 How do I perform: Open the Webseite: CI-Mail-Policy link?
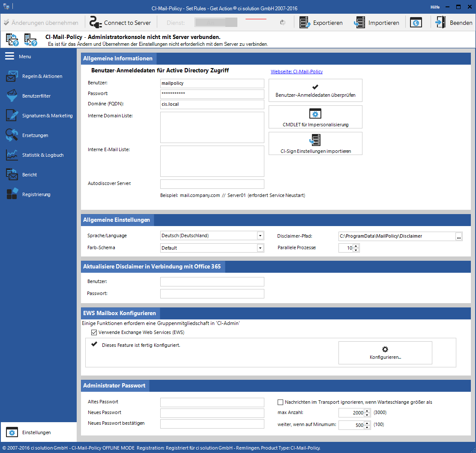pyautogui.click(x=296, y=72)
